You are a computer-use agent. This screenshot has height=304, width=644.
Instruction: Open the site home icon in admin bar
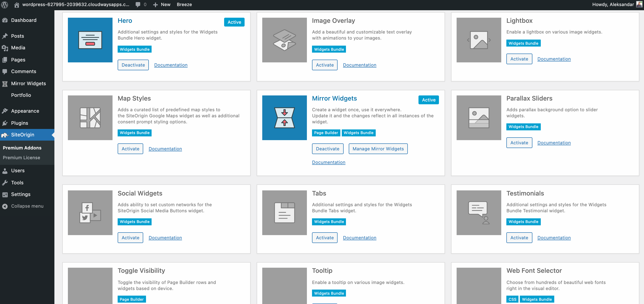17,4
